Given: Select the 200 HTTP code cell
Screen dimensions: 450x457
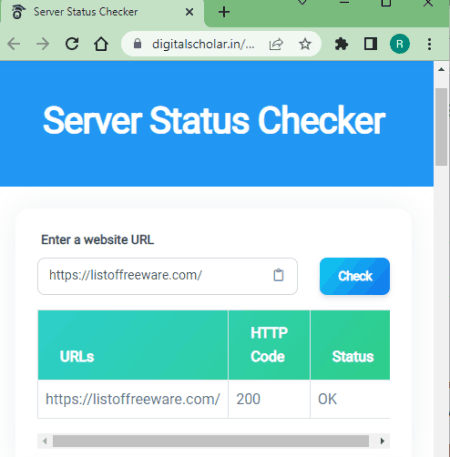Looking at the screenshot, I should (x=269, y=399).
